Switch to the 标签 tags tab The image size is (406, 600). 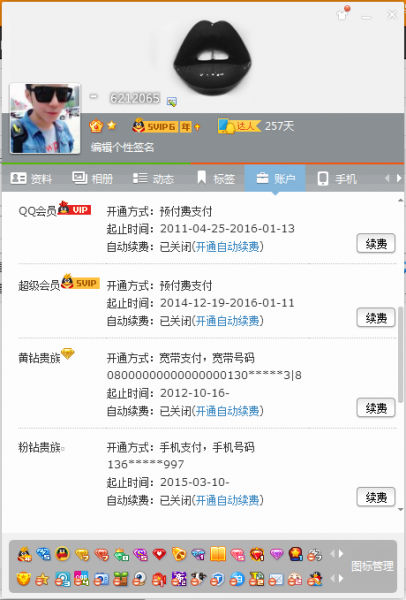coord(216,178)
